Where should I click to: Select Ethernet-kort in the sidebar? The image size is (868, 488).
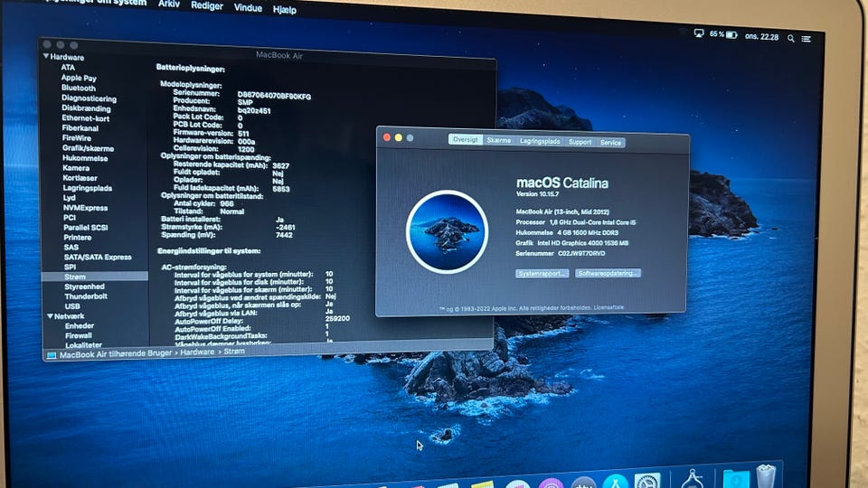[x=85, y=117]
